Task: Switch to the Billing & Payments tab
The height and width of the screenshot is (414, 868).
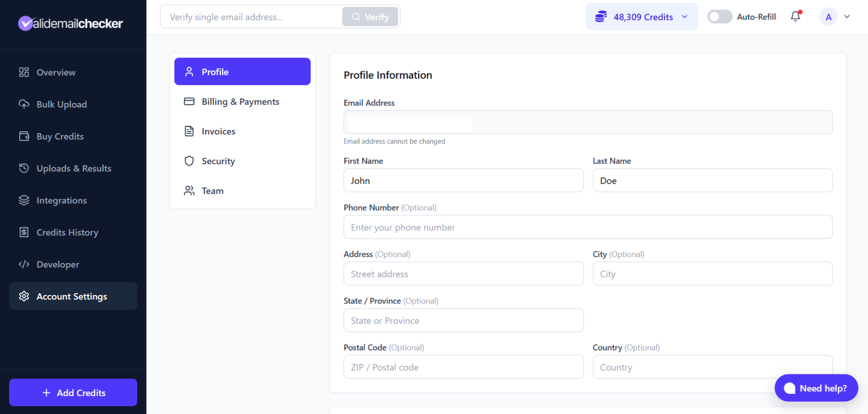Action: [240, 101]
